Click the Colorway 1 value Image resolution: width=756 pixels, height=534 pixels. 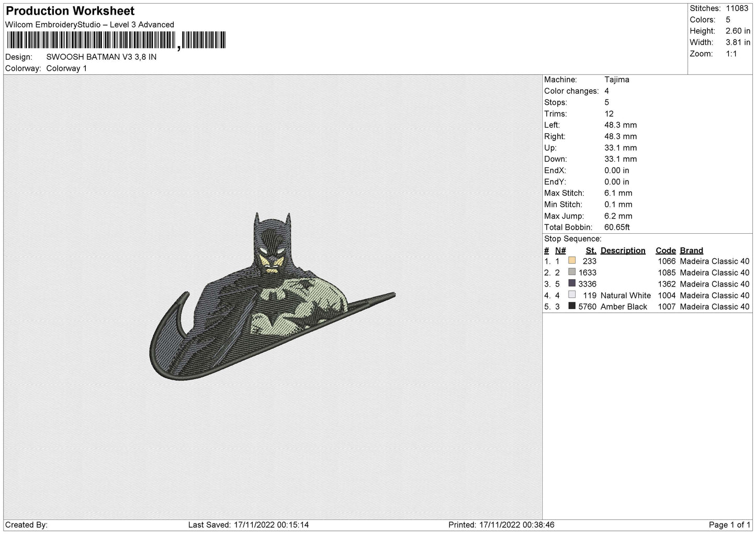[66, 69]
